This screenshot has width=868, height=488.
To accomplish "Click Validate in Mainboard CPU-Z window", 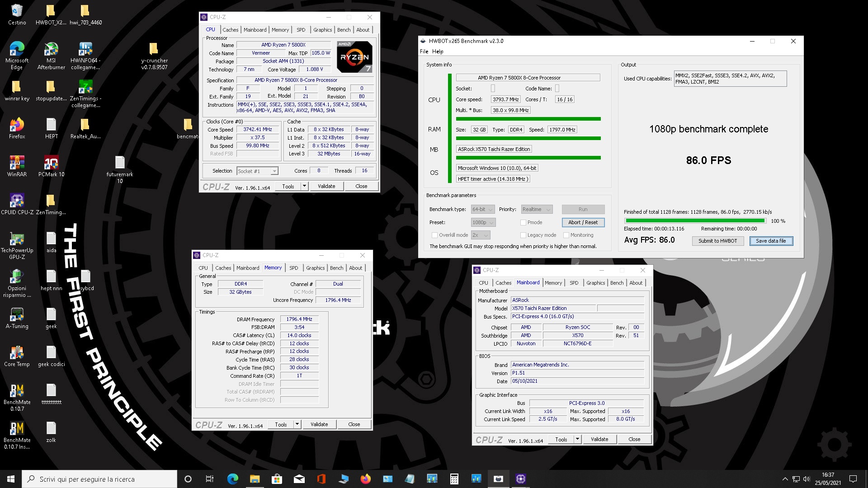I will (599, 439).
